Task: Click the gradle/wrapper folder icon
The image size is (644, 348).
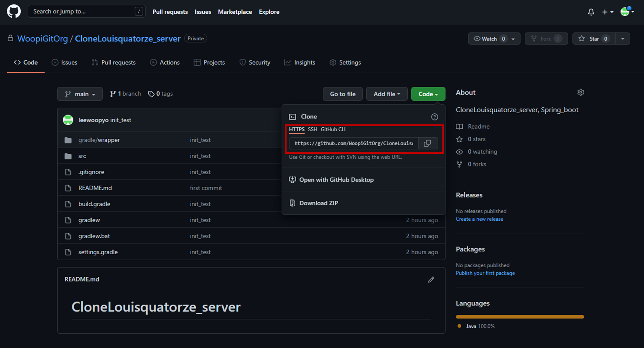Action: point(68,140)
